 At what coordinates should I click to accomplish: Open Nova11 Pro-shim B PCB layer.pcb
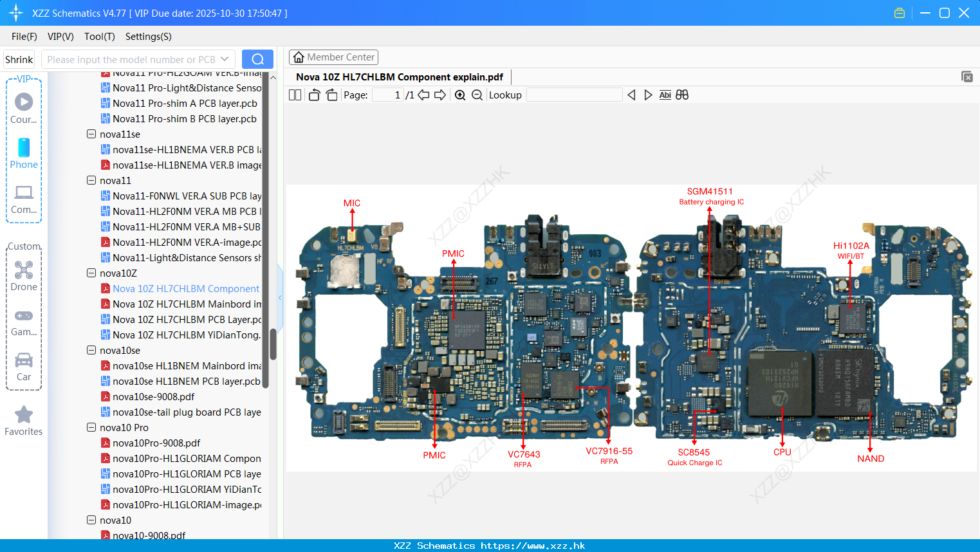[180, 118]
